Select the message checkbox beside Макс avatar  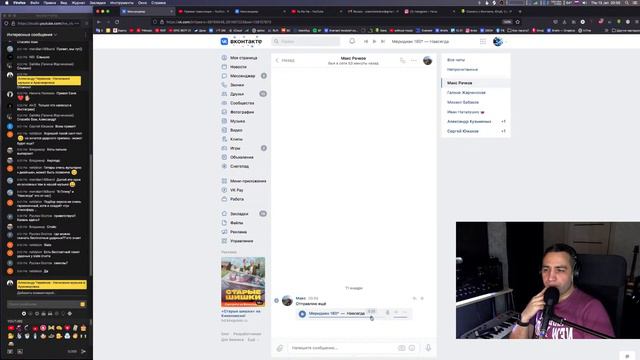coord(276,301)
